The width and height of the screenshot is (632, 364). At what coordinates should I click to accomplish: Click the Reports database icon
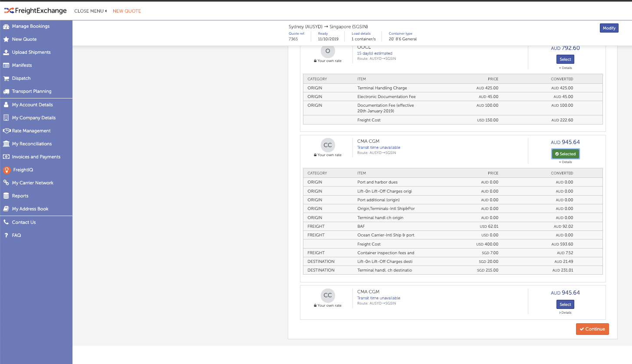pos(6,196)
